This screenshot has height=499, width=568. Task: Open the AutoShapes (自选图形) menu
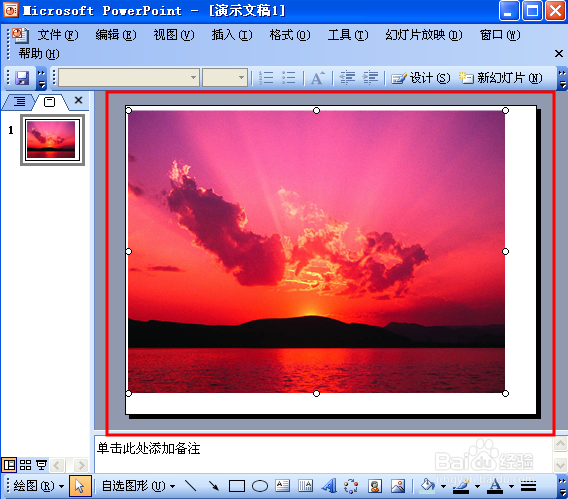pyautogui.click(x=138, y=486)
